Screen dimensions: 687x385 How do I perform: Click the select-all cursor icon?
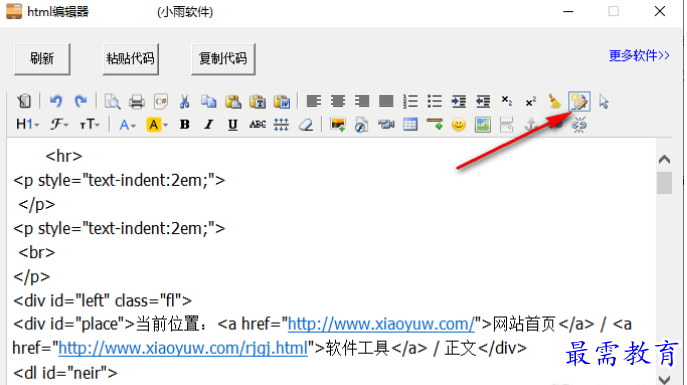coord(604,102)
